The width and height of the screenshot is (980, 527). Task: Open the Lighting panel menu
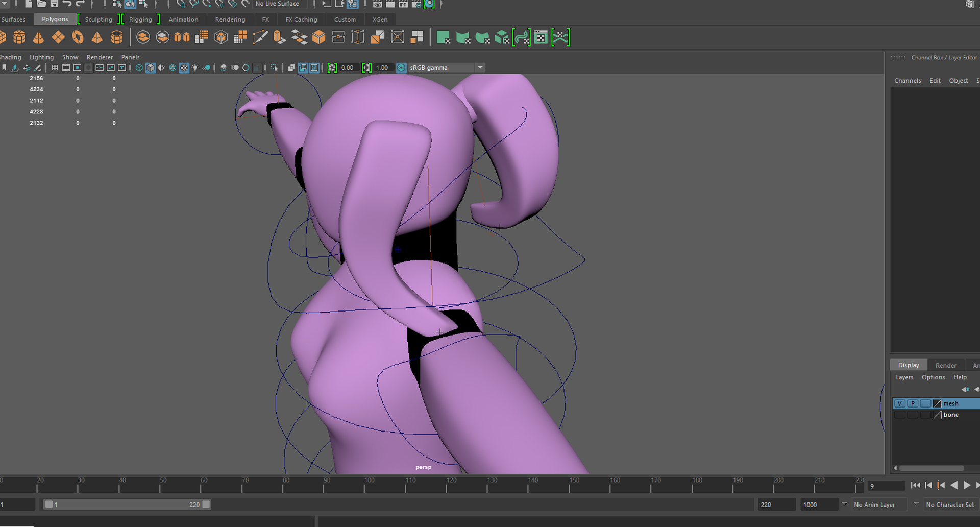[41, 57]
